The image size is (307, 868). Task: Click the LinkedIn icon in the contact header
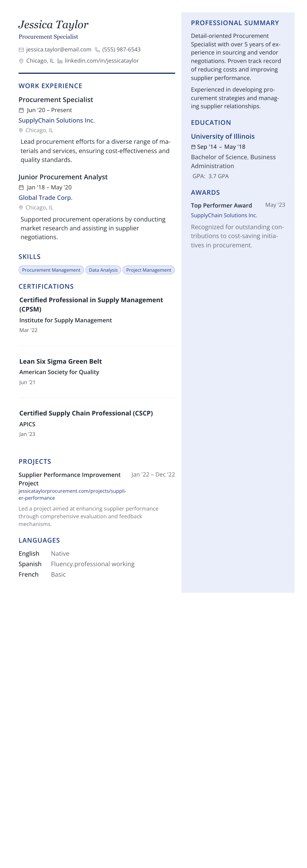[x=60, y=61]
